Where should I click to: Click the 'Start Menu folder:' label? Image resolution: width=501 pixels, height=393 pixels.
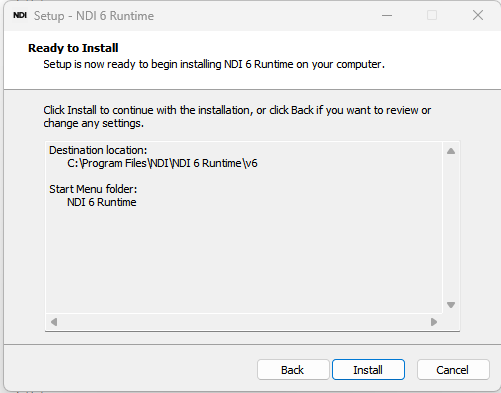(x=93, y=189)
